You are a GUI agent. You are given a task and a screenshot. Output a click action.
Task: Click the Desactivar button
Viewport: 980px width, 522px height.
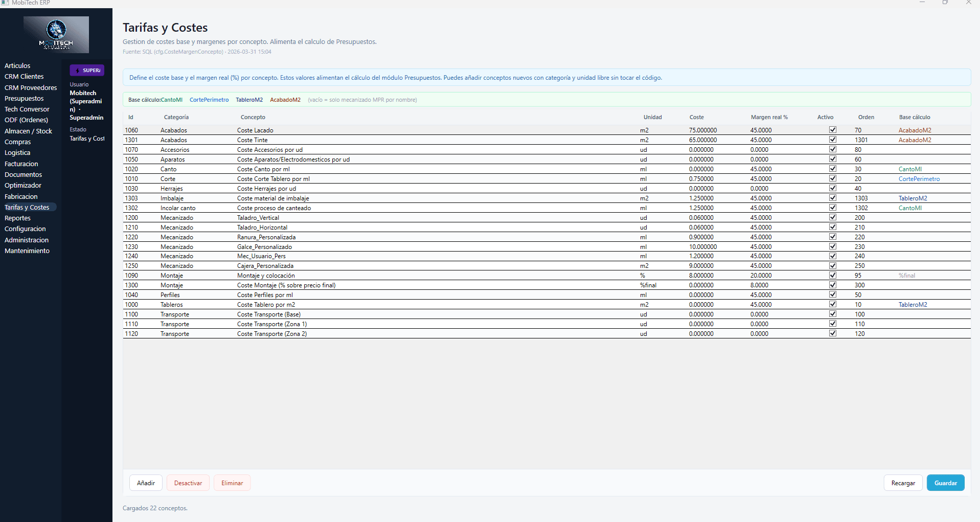188,483
